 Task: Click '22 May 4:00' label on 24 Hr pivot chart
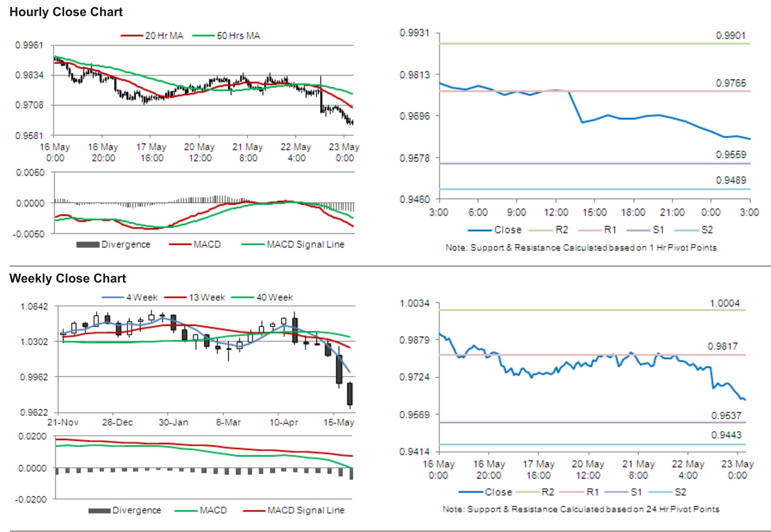pyautogui.click(x=688, y=469)
